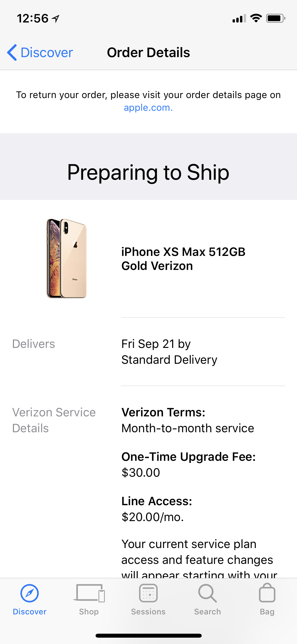Open the Bag shopping icon
297x644 pixels.
point(267,593)
